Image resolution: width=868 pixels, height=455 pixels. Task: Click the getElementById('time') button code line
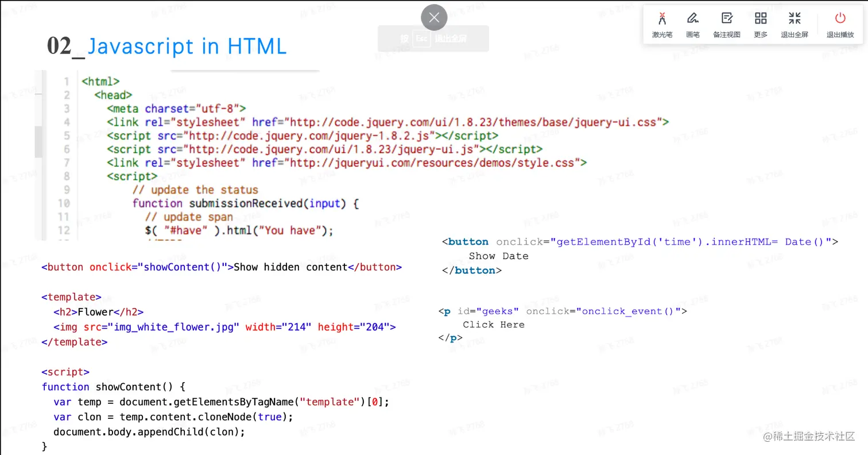640,242
